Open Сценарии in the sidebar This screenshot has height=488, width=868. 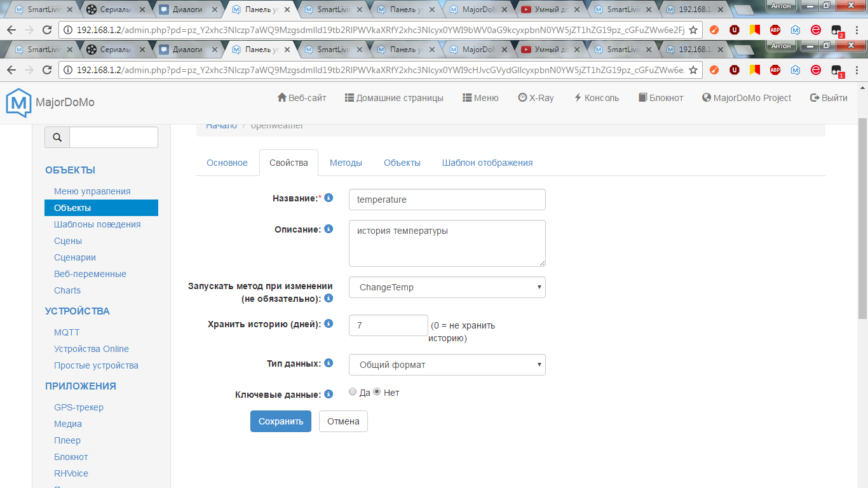click(75, 257)
